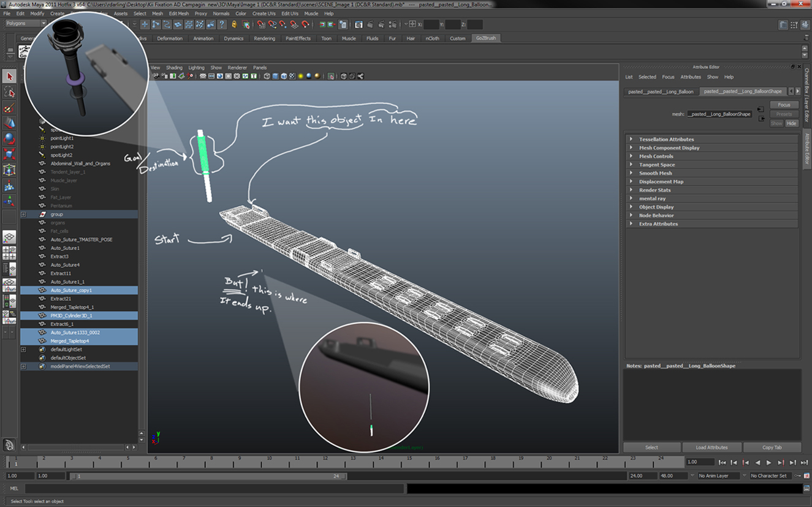This screenshot has height=507, width=812.
Task: Expand the group node in outliner
Action: click(x=23, y=215)
